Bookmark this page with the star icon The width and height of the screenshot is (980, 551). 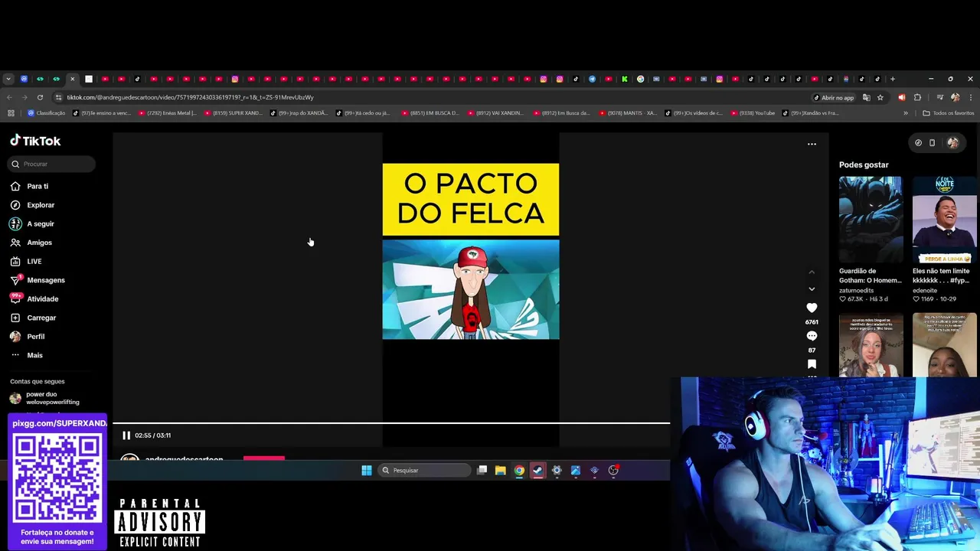[880, 97]
